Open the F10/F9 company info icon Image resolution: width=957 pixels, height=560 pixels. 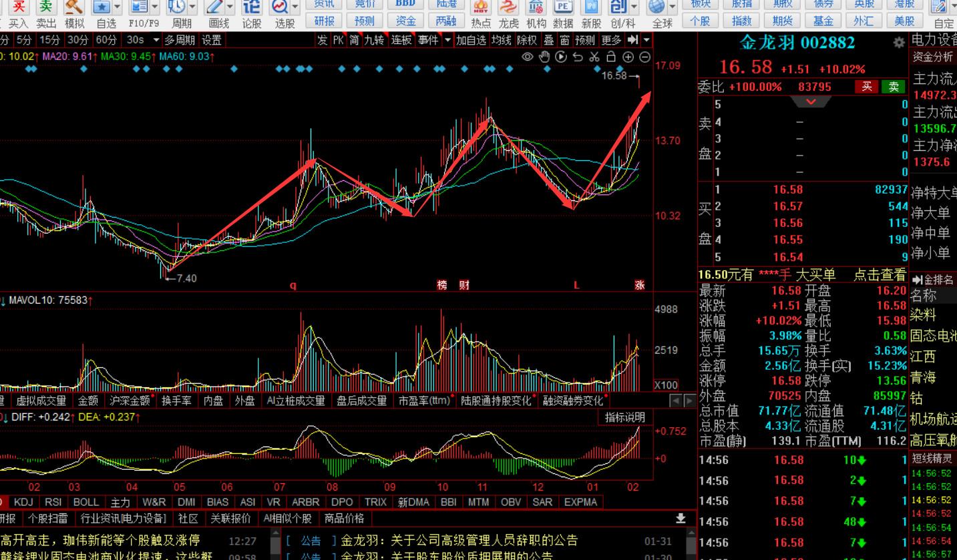(x=139, y=7)
